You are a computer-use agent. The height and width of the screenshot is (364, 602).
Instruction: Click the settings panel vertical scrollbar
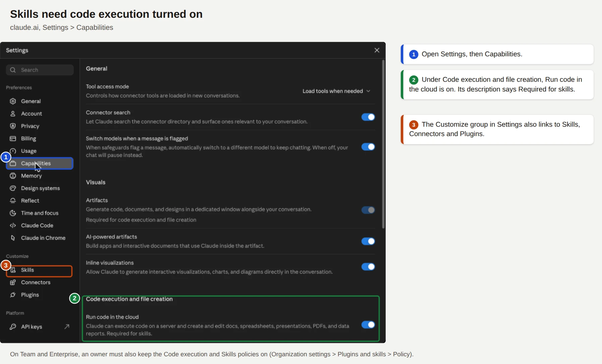click(x=383, y=144)
